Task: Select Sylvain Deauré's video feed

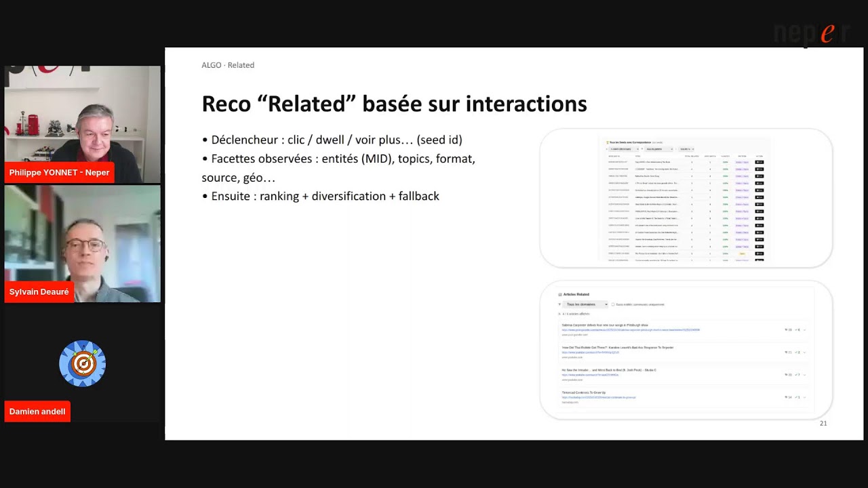Action: pos(82,244)
